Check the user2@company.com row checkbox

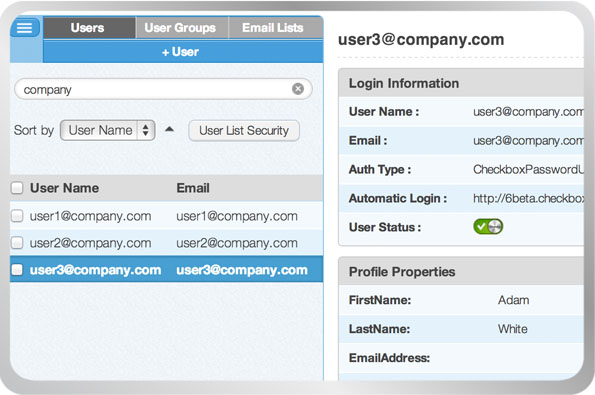pyautogui.click(x=17, y=242)
